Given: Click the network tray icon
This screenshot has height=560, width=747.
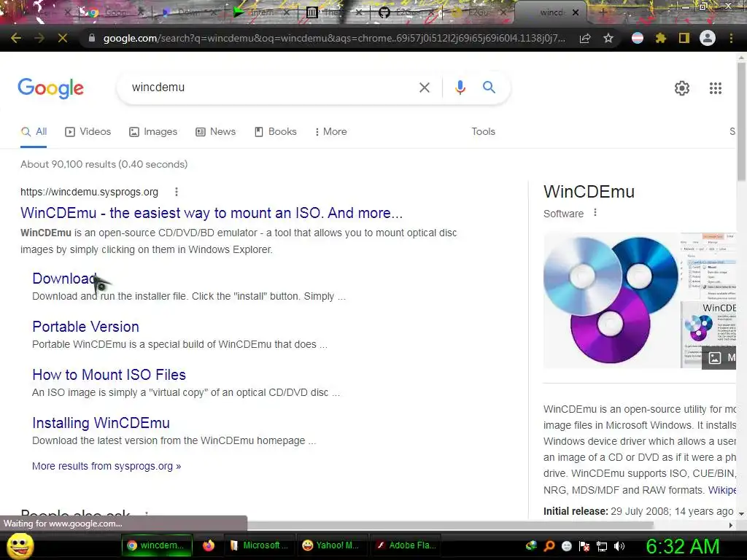Looking at the screenshot, I should (602, 546).
